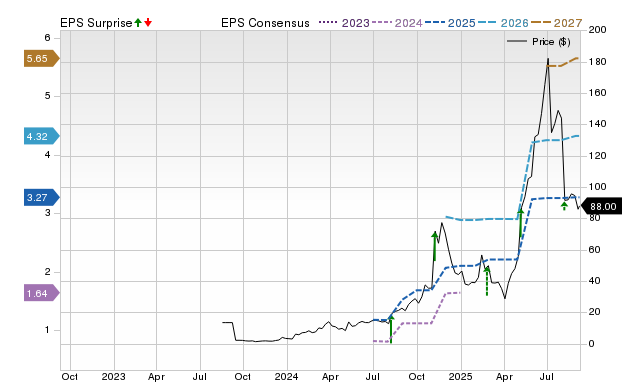Click the EPS Surprise label
The width and height of the screenshot is (640, 382).
pos(96,23)
